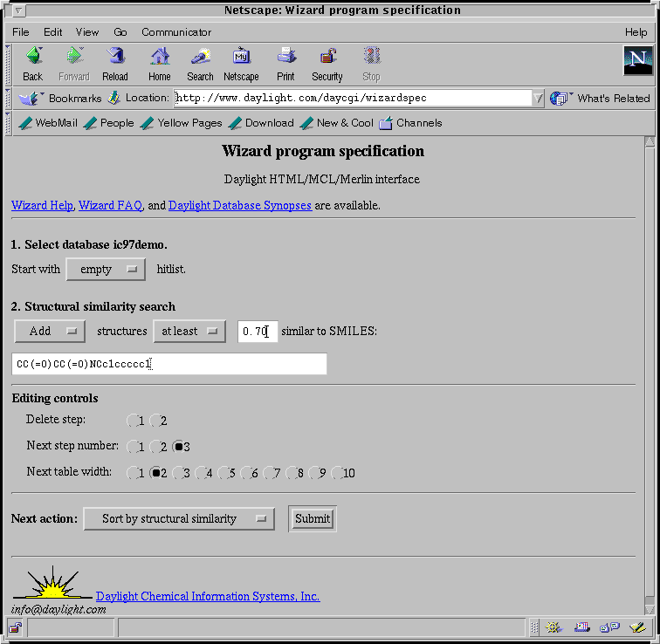The image size is (660, 644).
Task: Open the Communicator menu
Action: point(176,32)
